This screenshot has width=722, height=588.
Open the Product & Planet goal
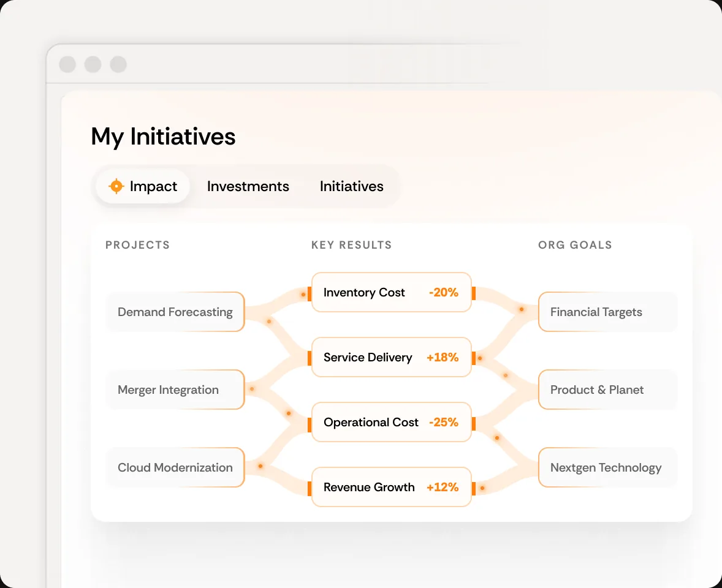(608, 390)
